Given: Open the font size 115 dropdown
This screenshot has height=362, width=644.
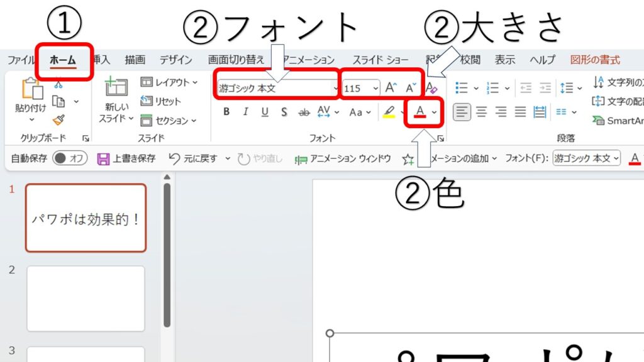Looking at the screenshot, I should 375,88.
